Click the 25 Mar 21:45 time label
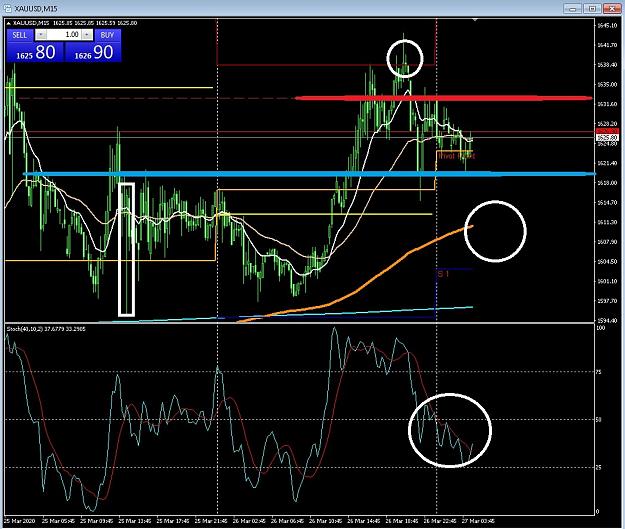This screenshot has width=625, height=529. pyautogui.click(x=211, y=521)
